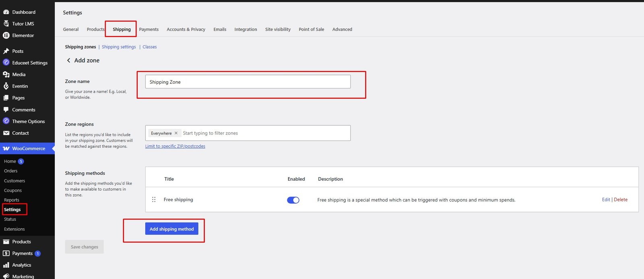644x279 pixels.
Task: Open the Advanced settings tab
Action: (342, 29)
